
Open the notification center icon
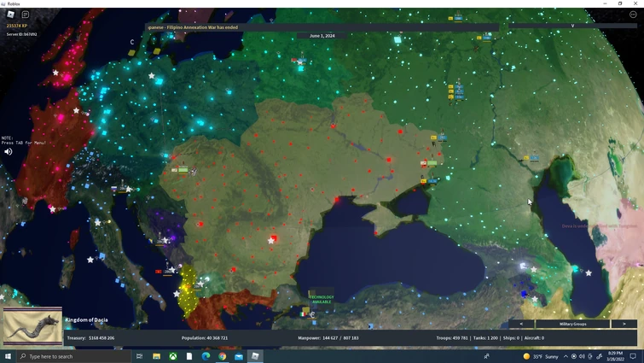pos(633,356)
